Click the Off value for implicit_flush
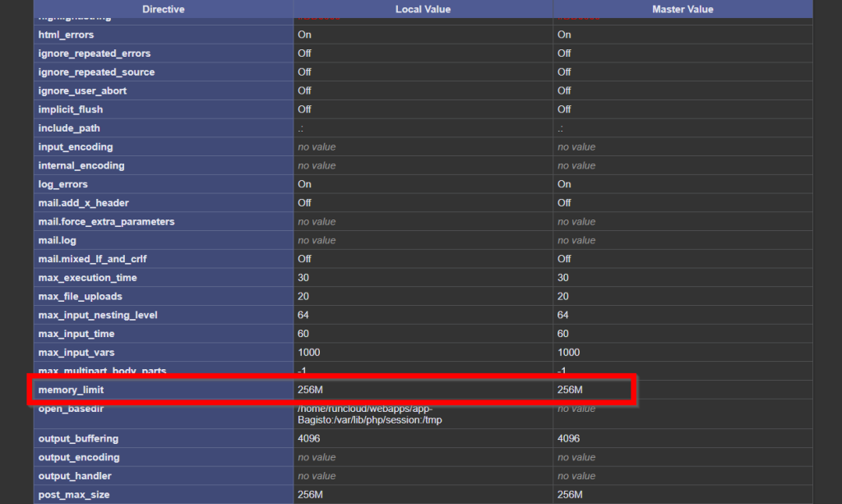 tap(302, 109)
